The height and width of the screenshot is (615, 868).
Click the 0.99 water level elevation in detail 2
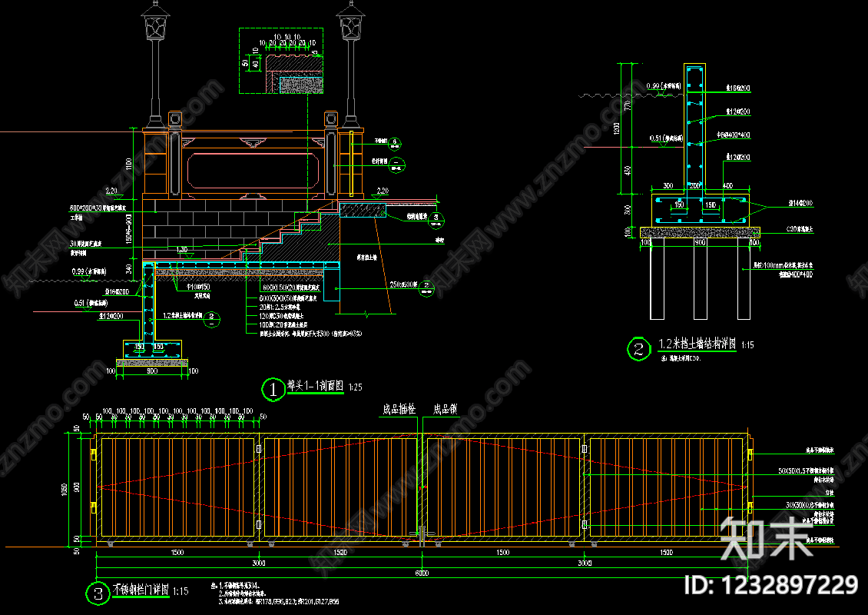coord(664,86)
